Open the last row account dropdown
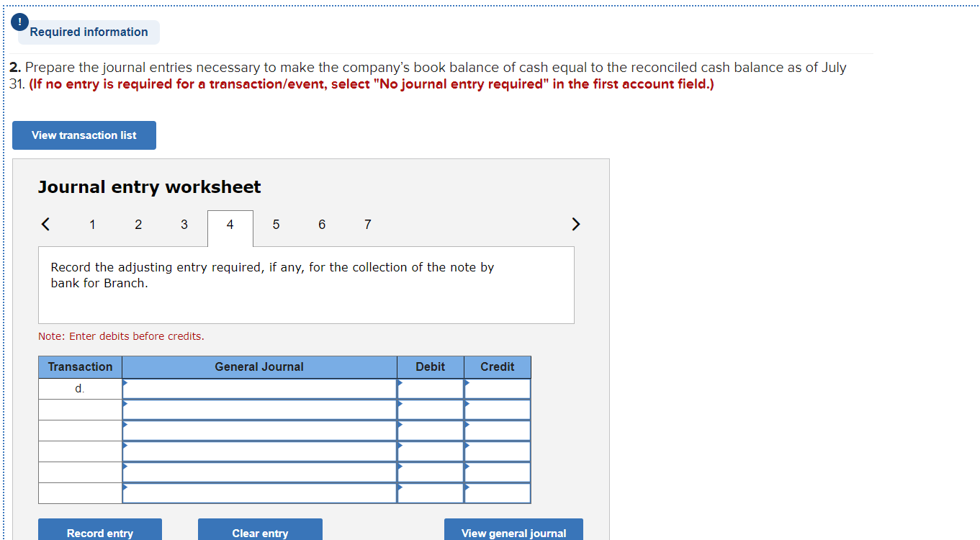980x540 pixels. pyautogui.click(x=259, y=493)
